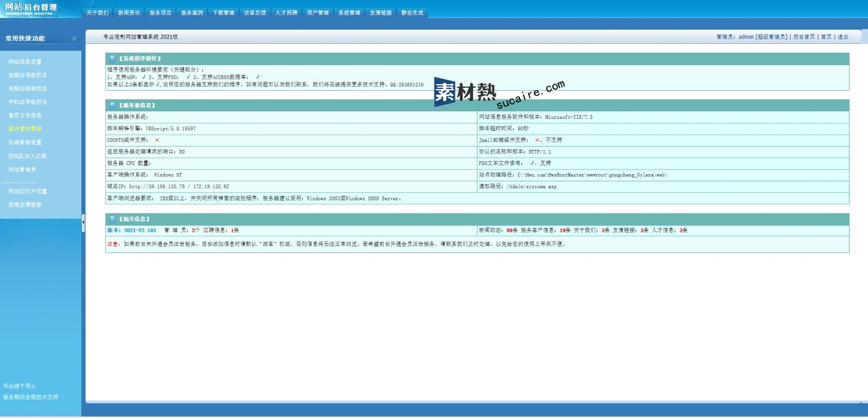868x418 pixels.
Task: Open the 关于我们 top menu
Action: tap(98, 12)
